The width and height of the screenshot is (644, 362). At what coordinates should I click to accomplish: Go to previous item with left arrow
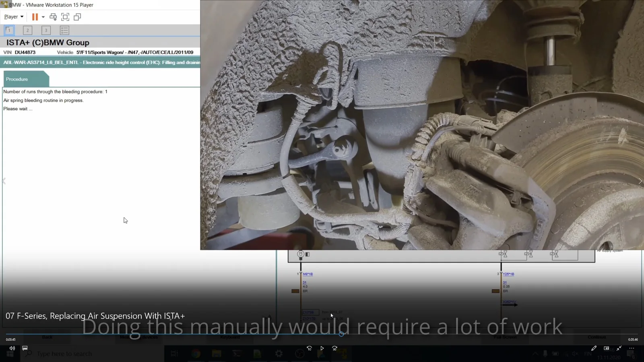4,181
